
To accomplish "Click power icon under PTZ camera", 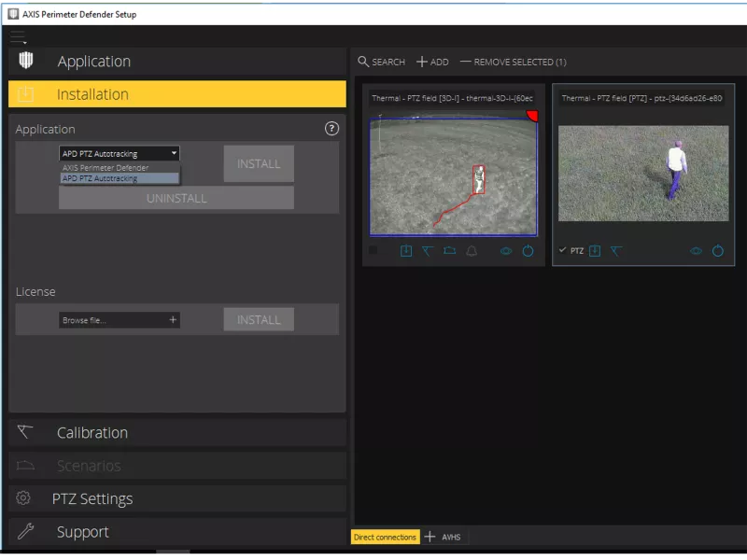I will click(717, 251).
